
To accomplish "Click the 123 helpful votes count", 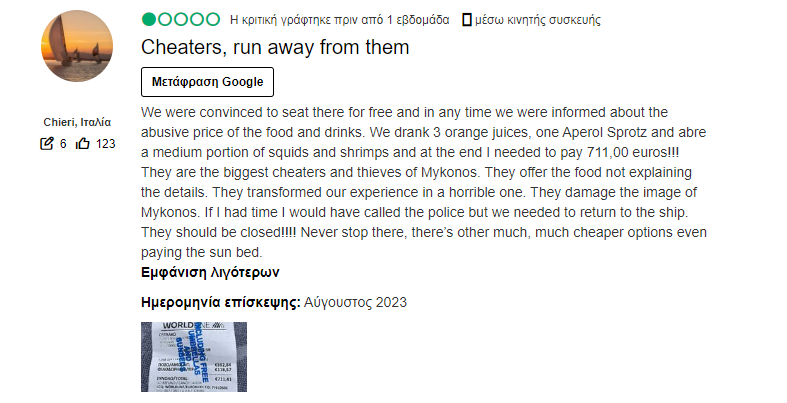I will (x=105, y=144).
